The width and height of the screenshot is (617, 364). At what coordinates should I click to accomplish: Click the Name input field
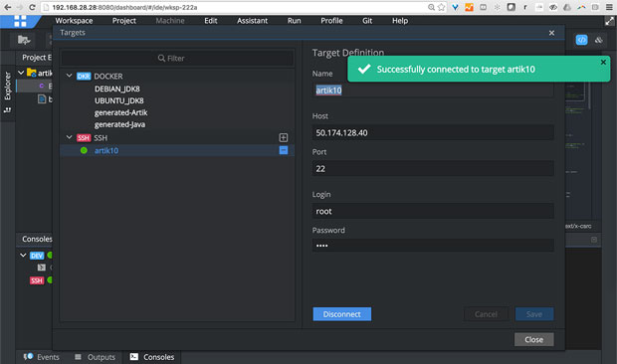[433, 91]
